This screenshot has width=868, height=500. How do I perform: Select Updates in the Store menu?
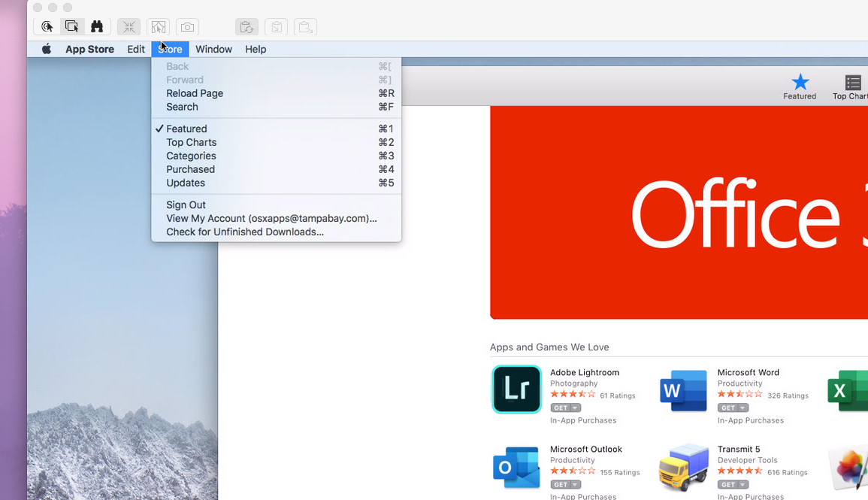(x=277, y=183)
